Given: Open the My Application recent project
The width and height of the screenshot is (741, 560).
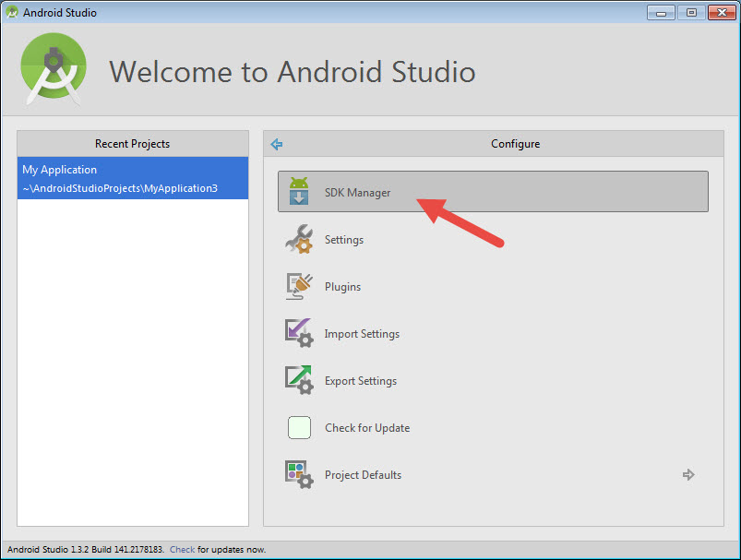Looking at the screenshot, I should tap(59, 169).
